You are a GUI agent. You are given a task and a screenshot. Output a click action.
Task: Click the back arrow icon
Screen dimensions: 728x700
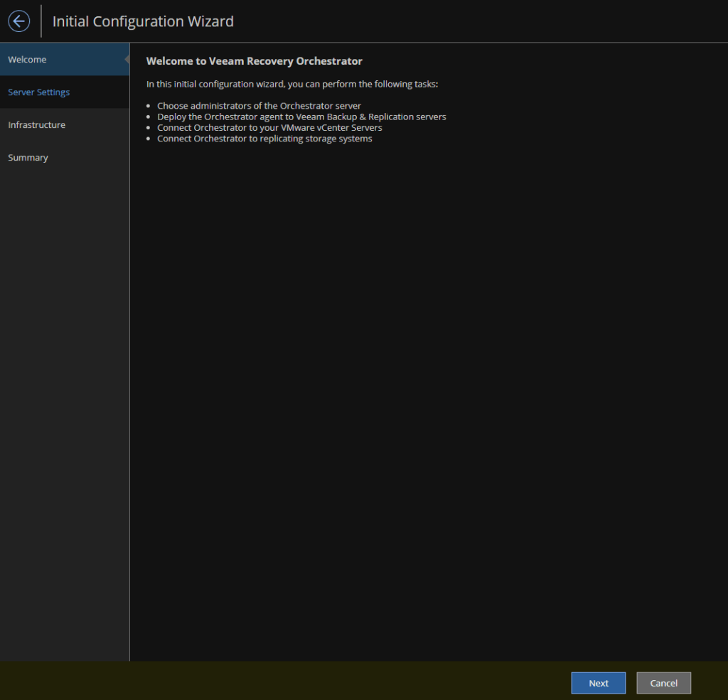19,21
